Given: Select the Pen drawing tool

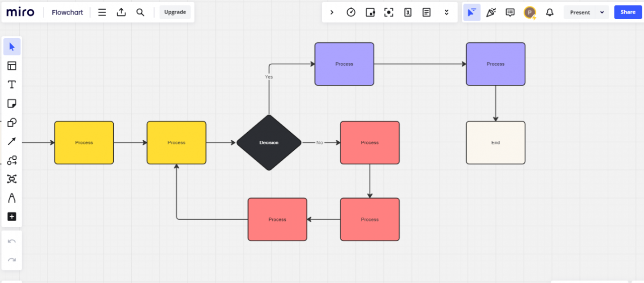Looking at the screenshot, I should click(x=12, y=198).
